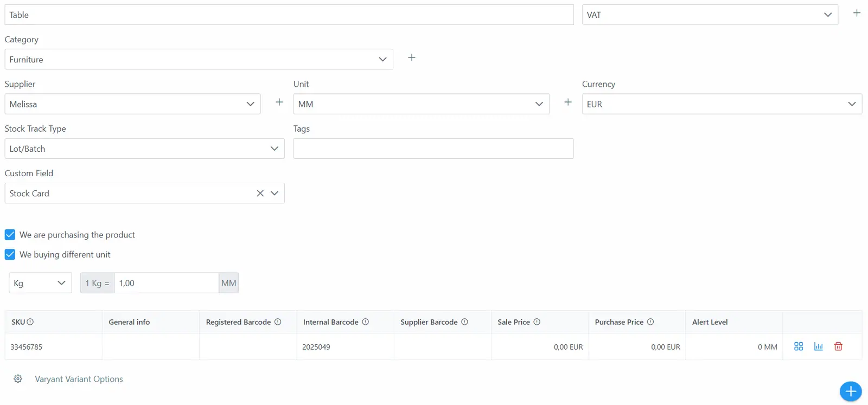Open the Kg purchase unit dropdown
The width and height of the screenshot is (868, 405).
[x=40, y=283]
